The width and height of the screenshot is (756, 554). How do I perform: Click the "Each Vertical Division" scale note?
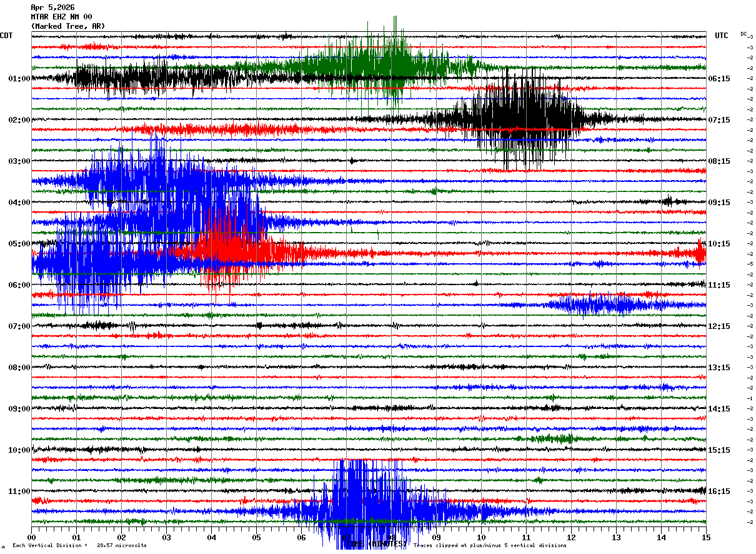click(79, 546)
